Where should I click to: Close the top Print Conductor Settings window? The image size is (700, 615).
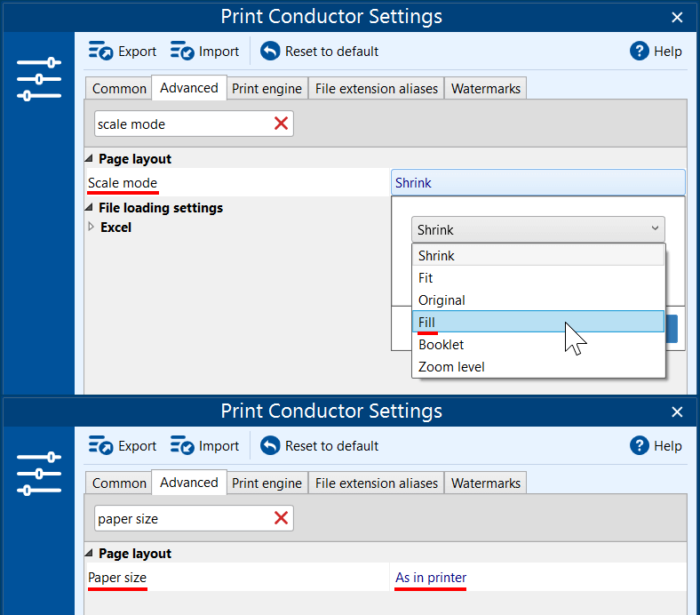(x=677, y=18)
